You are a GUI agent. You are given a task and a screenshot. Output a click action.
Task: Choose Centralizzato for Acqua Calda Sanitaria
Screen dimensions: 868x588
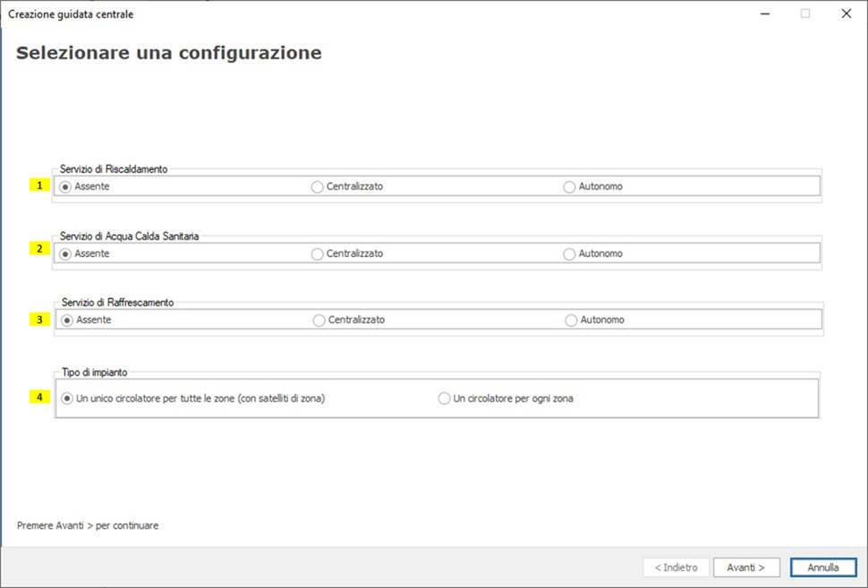pyautogui.click(x=317, y=254)
